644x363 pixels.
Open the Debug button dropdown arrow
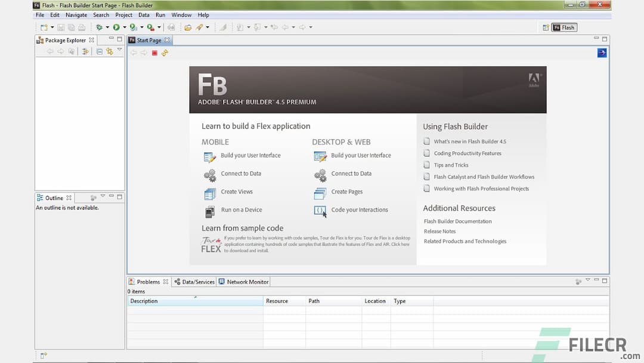click(x=107, y=27)
